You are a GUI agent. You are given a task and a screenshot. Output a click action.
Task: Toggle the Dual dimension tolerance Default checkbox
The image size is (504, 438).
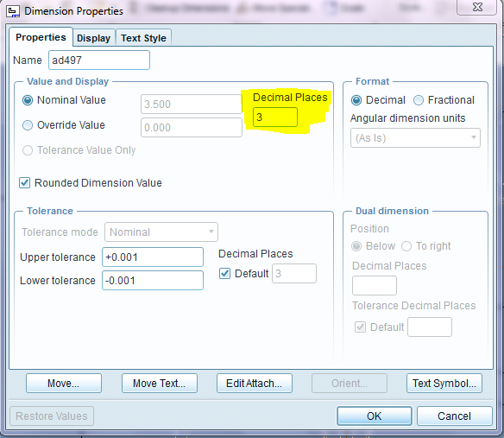tap(360, 327)
